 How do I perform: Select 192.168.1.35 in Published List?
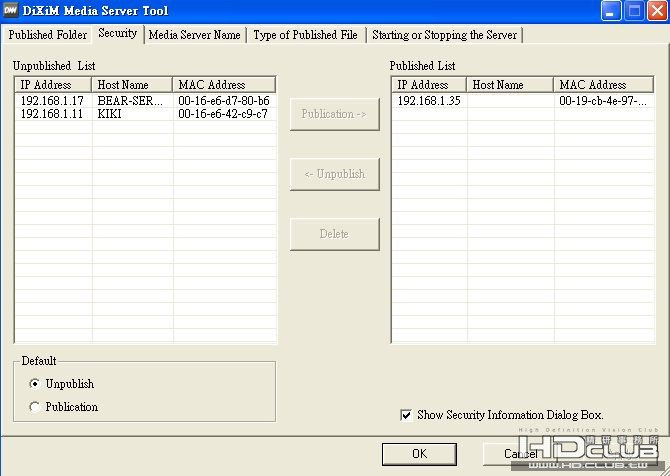[429, 101]
